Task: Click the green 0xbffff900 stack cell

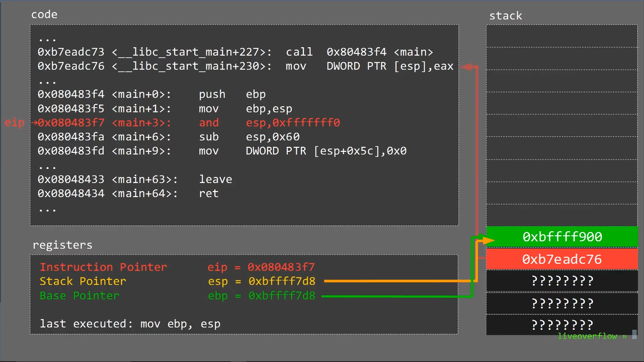Action: pyautogui.click(x=562, y=237)
